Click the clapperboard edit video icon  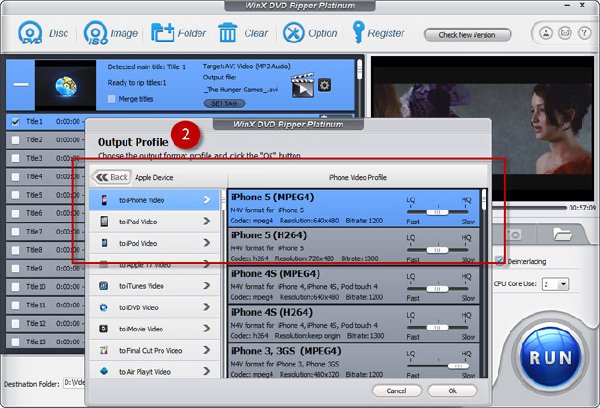(303, 85)
